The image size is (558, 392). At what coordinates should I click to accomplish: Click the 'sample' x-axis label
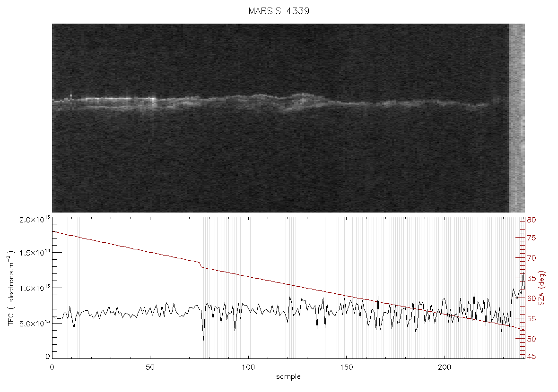[x=288, y=377]
